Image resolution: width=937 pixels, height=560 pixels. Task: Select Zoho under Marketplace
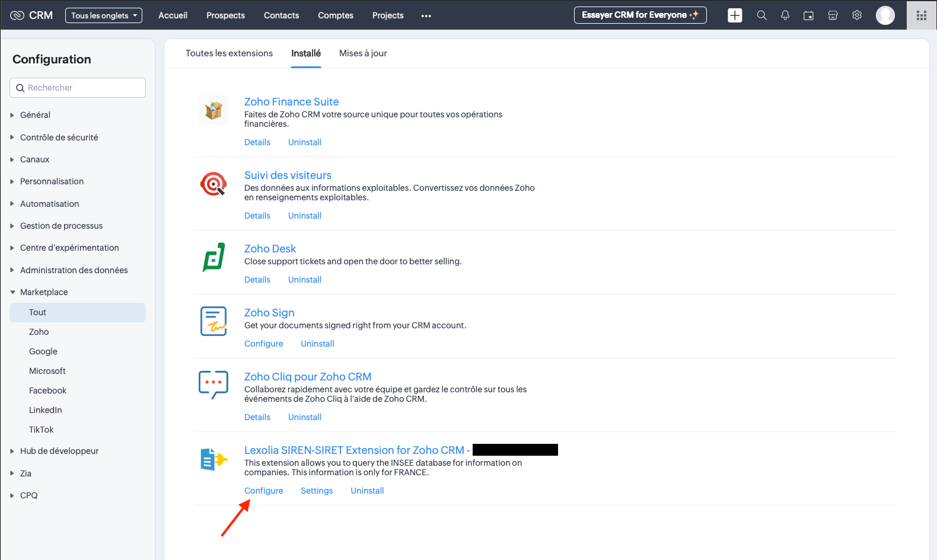tap(39, 332)
